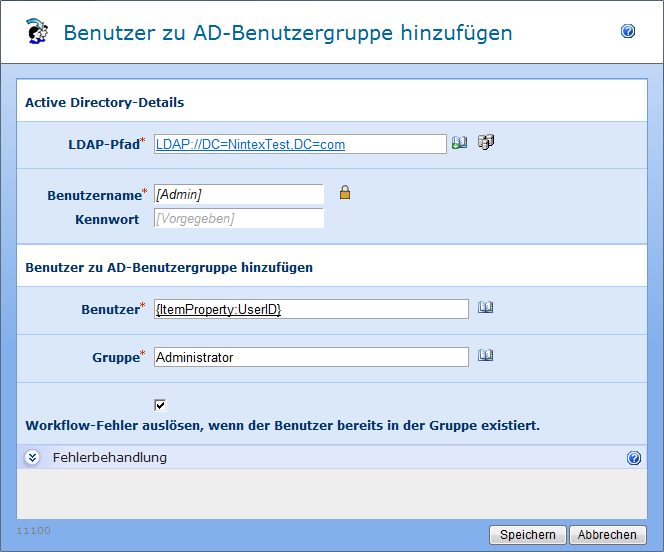Click insert reference icon beside LDAP-Pfad field
The height and width of the screenshot is (552, 664).
[x=460, y=143]
